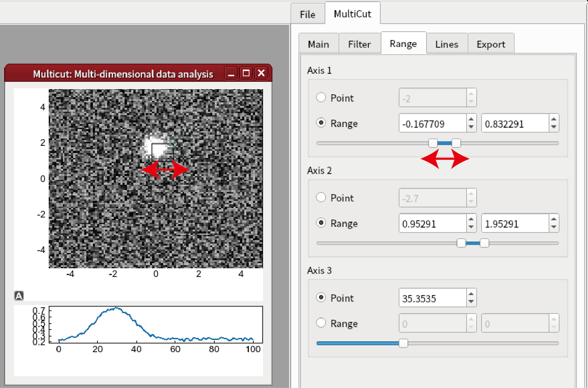This screenshot has width=588, height=388.
Task: Decrease Axis 2 range upper value 1.95291
Action: (x=554, y=227)
